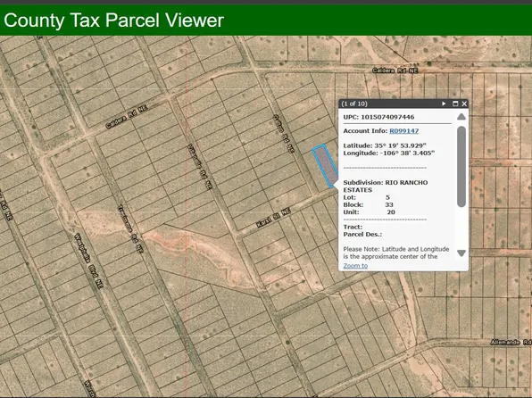Click the Latitude value in popup
This screenshot has width=532, height=398.
401,145
